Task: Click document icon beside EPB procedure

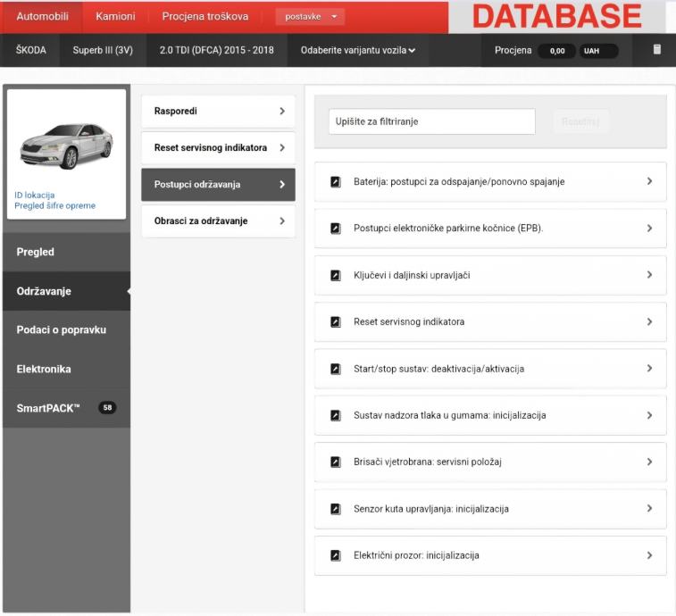Action: [x=336, y=229]
